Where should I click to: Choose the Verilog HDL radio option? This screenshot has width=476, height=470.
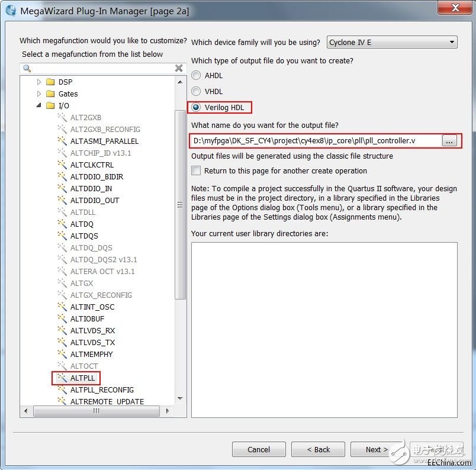point(196,107)
